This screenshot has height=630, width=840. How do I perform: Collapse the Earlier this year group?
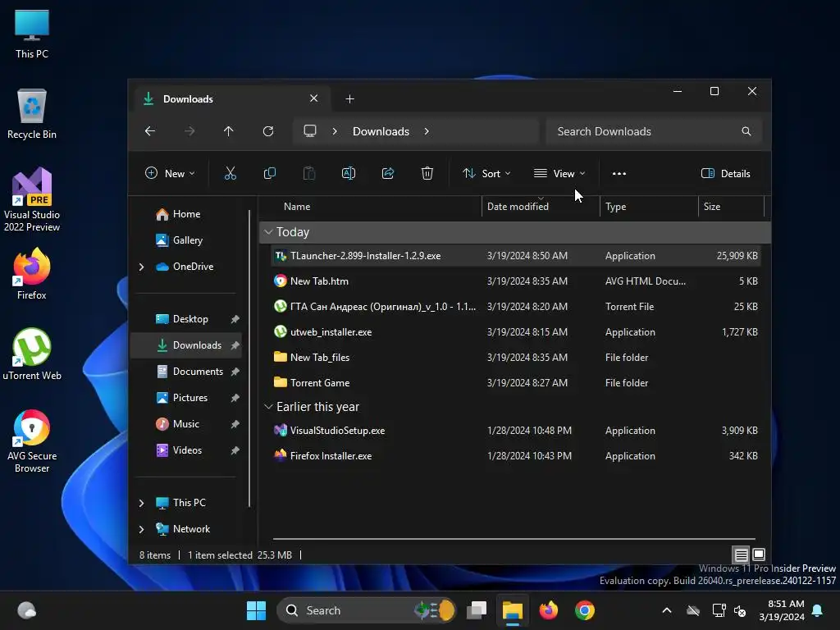click(x=268, y=407)
